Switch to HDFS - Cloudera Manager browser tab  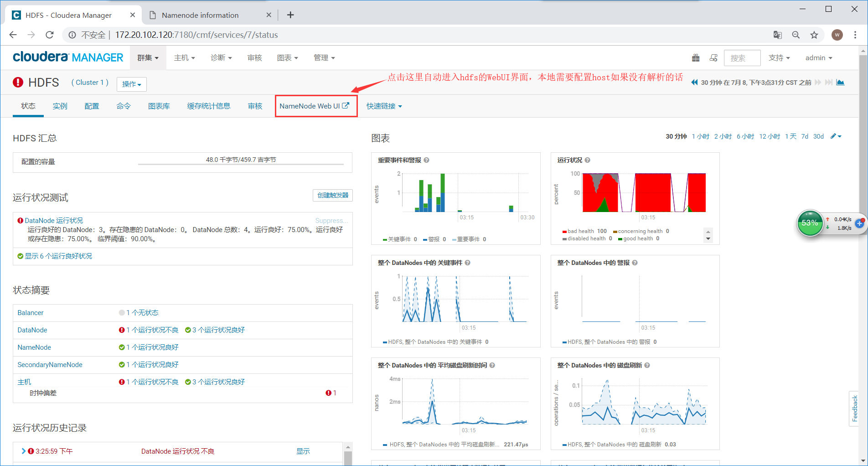coord(73,15)
